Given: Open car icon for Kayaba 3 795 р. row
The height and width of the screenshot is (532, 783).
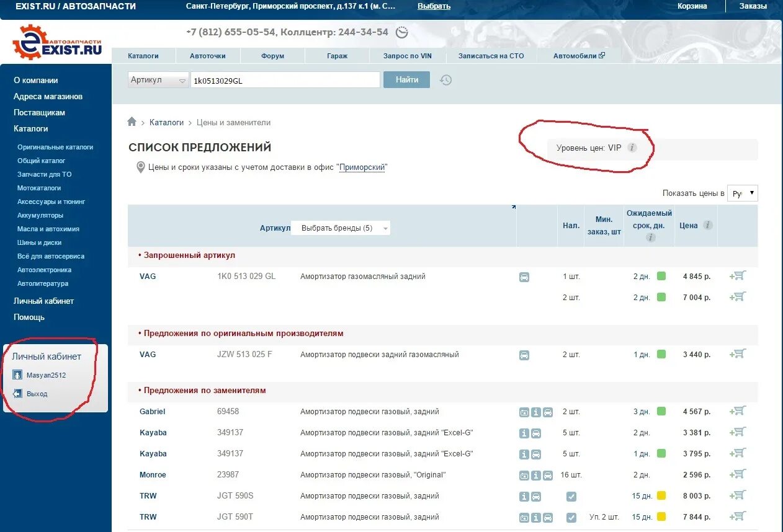Looking at the screenshot, I should pos(536,454).
